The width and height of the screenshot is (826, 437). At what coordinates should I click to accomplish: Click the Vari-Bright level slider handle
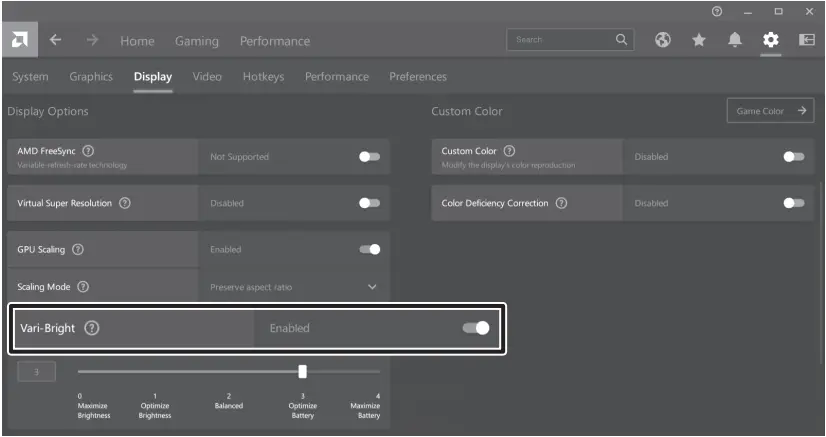click(302, 371)
